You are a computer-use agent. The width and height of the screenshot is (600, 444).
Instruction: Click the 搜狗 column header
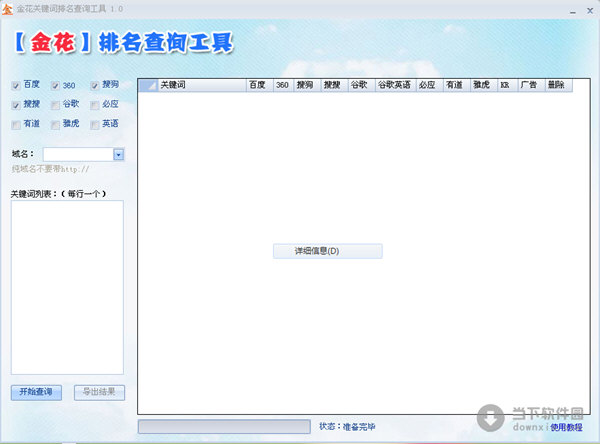(x=307, y=85)
